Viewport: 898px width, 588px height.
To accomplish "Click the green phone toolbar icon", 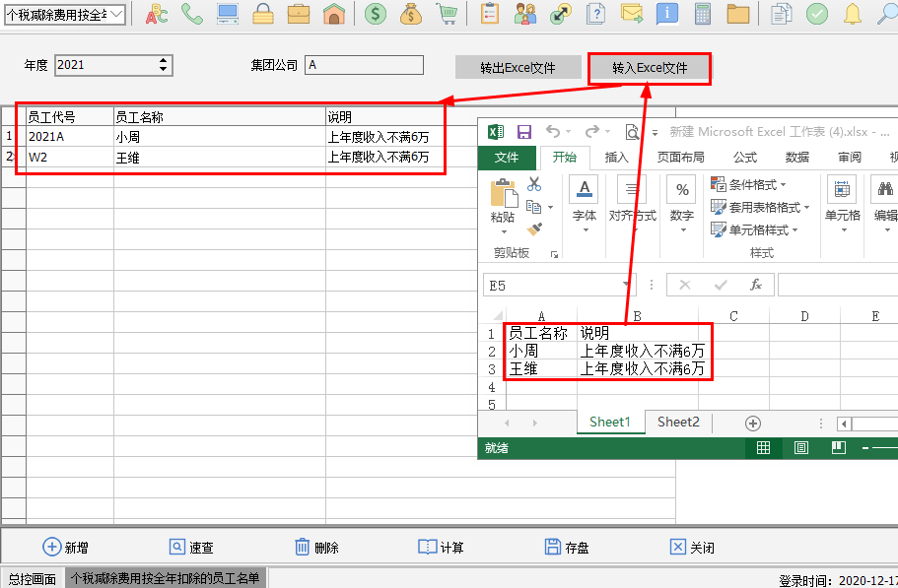I will point(192,14).
